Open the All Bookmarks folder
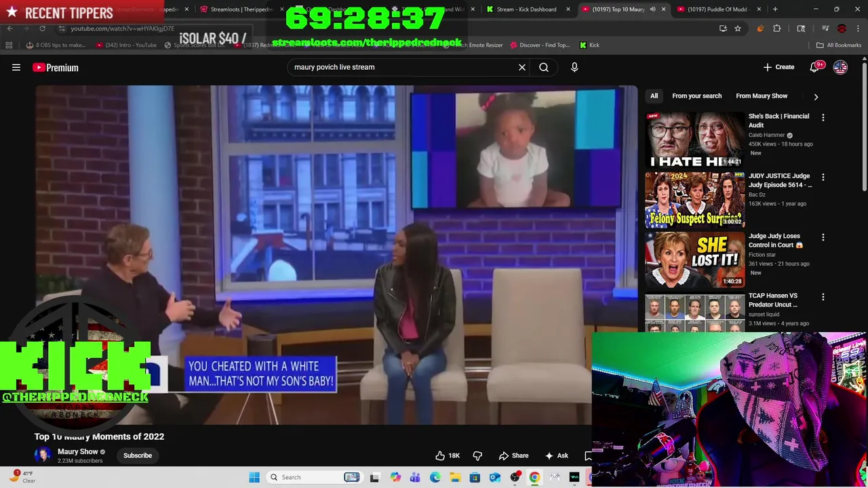The width and height of the screenshot is (868, 488). pyautogui.click(x=839, y=45)
